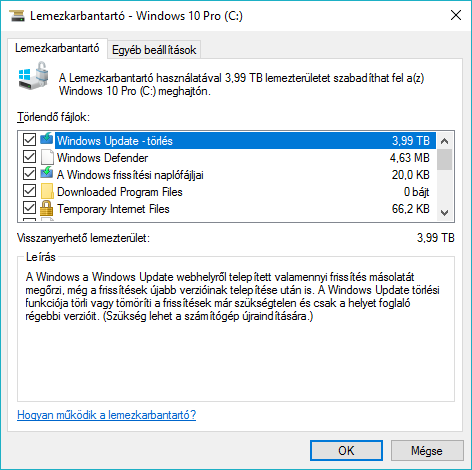Toggle the Temporary Internet Files checkbox
Viewport: 472px width, 470px height.
point(29,208)
